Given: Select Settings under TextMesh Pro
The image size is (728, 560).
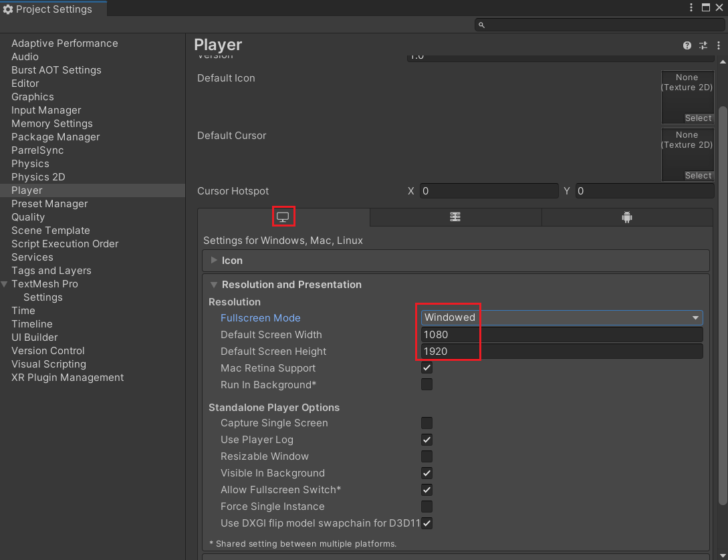Looking at the screenshot, I should (x=43, y=297).
